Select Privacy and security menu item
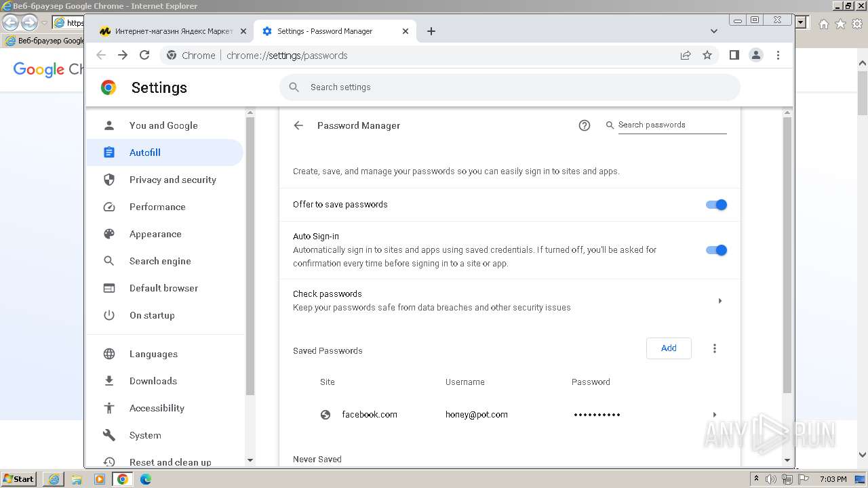The height and width of the screenshot is (488, 868). pyautogui.click(x=172, y=180)
